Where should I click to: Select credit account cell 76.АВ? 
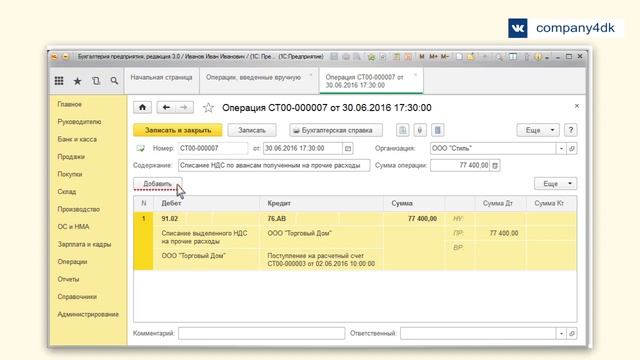pyautogui.click(x=277, y=219)
